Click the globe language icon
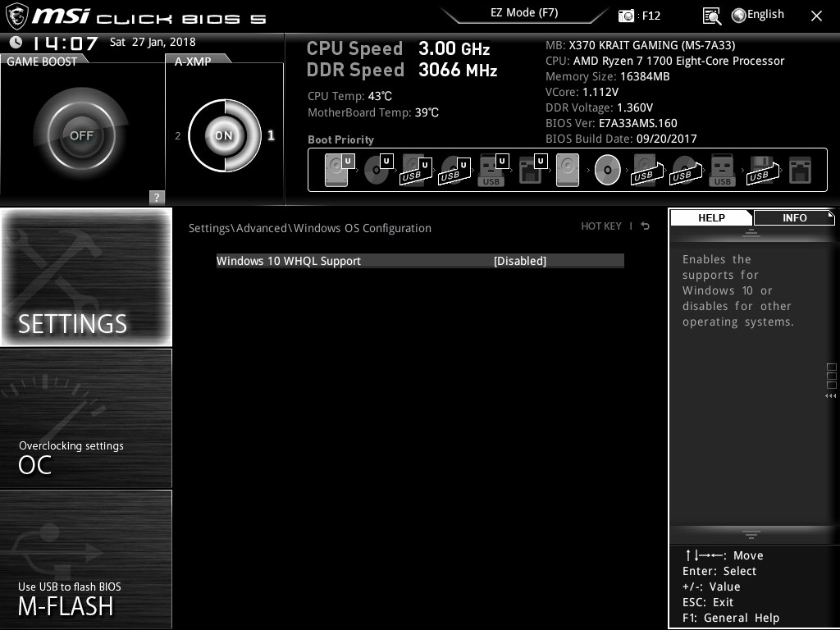This screenshot has height=630, width=840. pyautogui.click(x=738, y=16)
